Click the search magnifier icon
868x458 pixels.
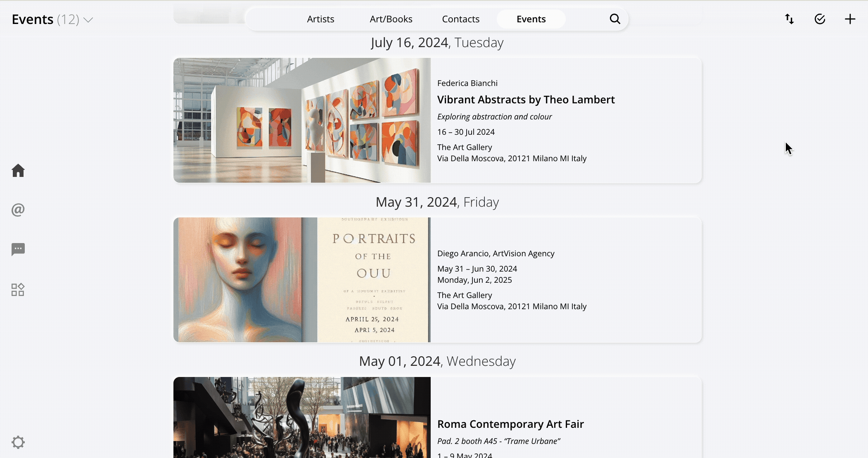pyautogui.click(x=615, y=19)
